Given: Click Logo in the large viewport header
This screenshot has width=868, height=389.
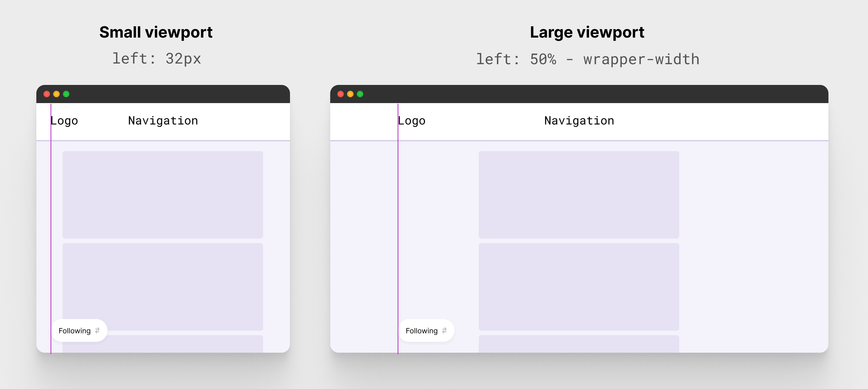Looking at the screenshot, I should (412, 121).
